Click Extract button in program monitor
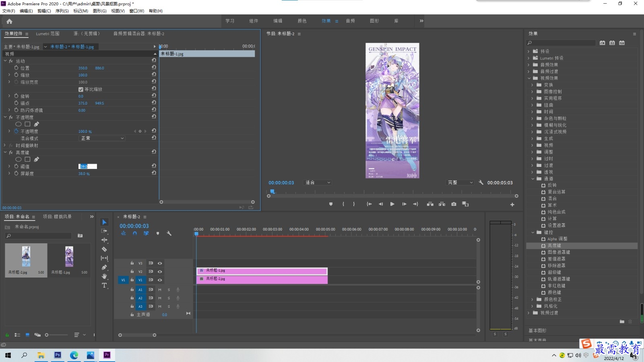644x362 pixels. (442, 204)
